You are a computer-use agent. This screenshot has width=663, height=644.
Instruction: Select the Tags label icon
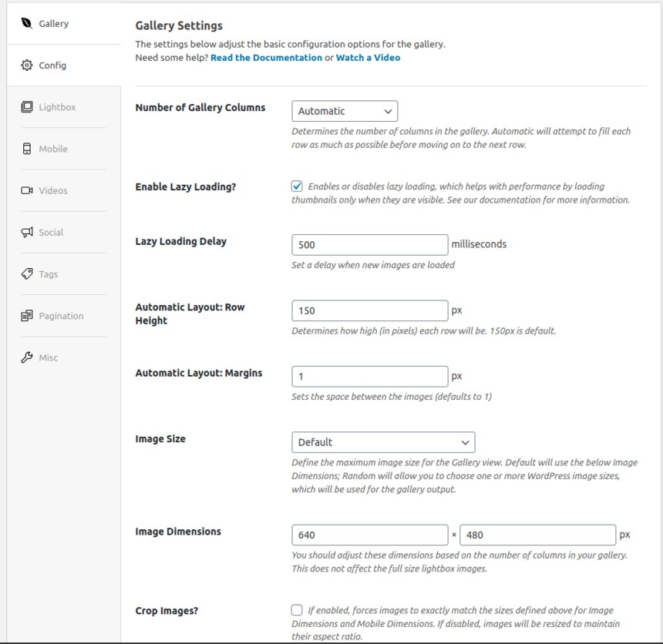click(27, 273)
